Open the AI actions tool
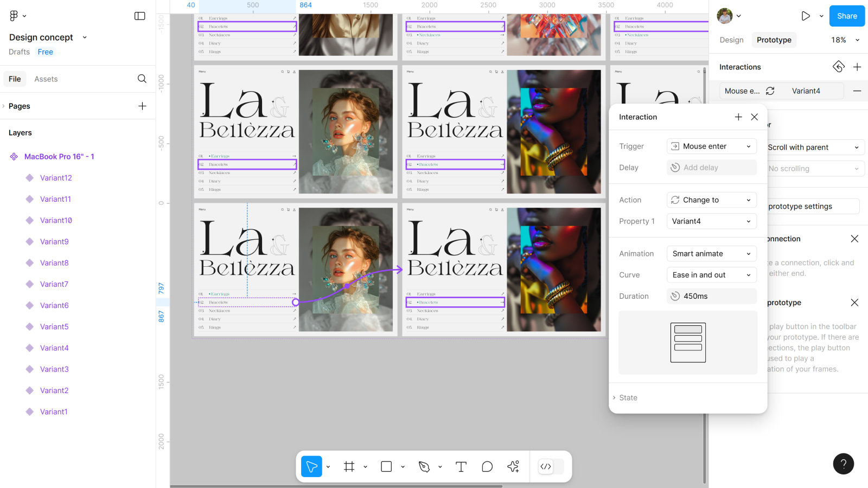Viewport: 868px width, 488px height. [x=513, y=466]
